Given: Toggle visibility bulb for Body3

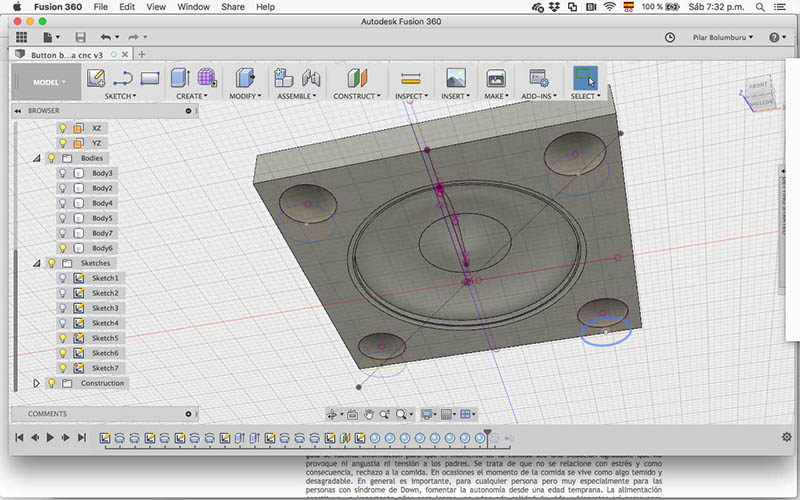Looking at the screenshot, I should (x=63, y=173).
